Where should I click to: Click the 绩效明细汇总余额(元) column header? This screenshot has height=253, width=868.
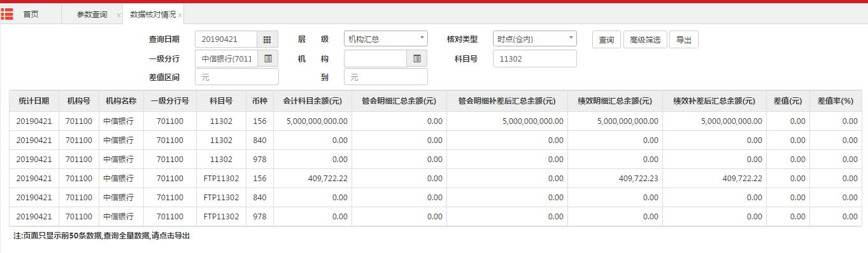pyautogui.click(x=615, y=101)
